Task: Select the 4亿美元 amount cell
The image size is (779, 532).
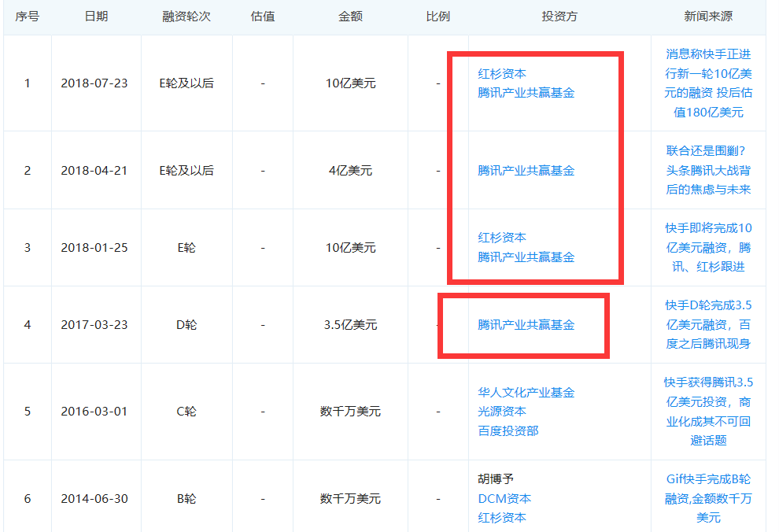Action: (350, 170)
